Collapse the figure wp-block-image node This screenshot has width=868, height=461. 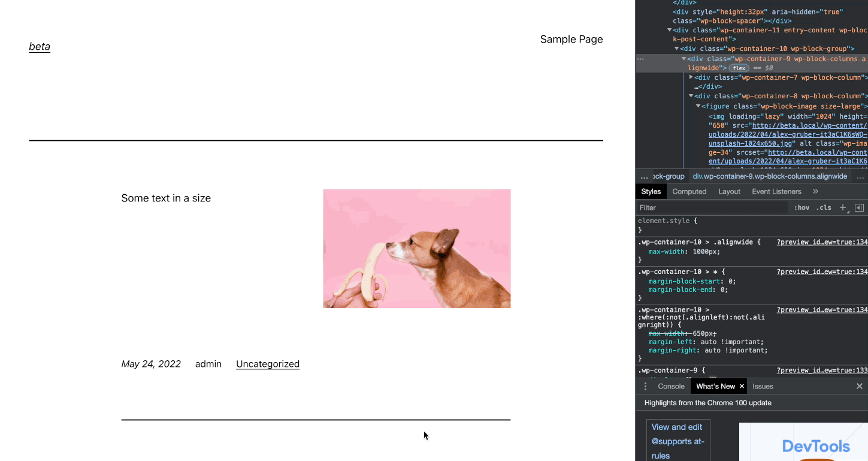[x=698, y=106]
